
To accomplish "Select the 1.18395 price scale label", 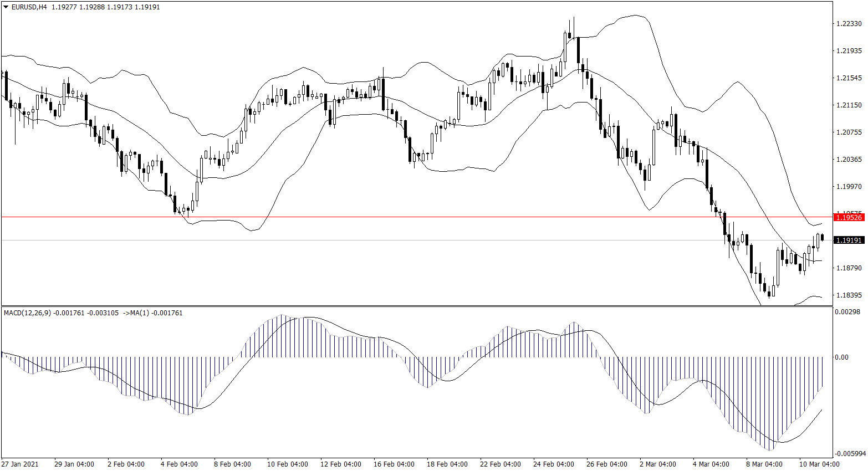I will (849, 295).
